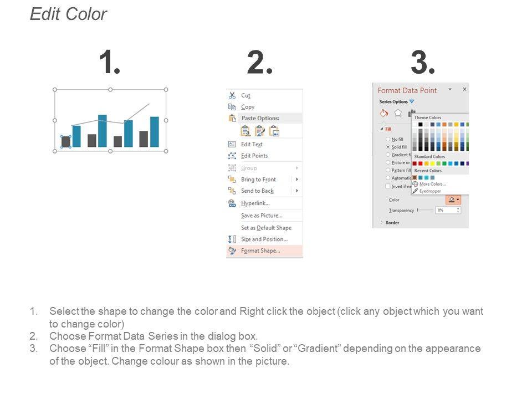Viewport: 532px width, 399px height.
Task: Open the Effects pentagon icon tab
Action: click(x=398, y=113)
